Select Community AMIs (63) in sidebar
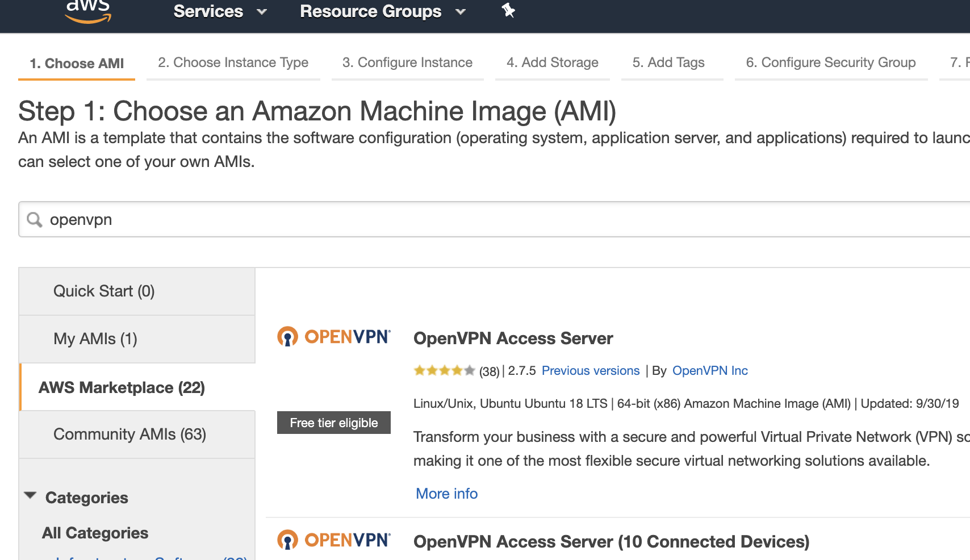970x560 pixels. (x=137, y=434)
